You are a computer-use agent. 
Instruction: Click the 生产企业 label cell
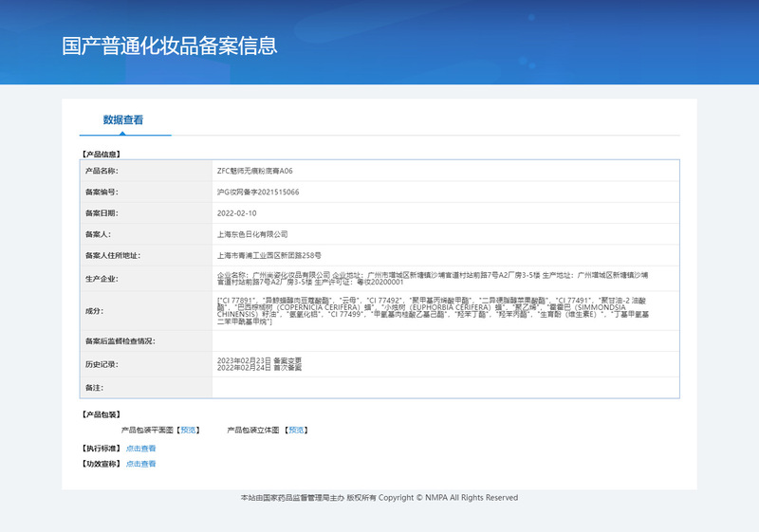pos(146,279)
